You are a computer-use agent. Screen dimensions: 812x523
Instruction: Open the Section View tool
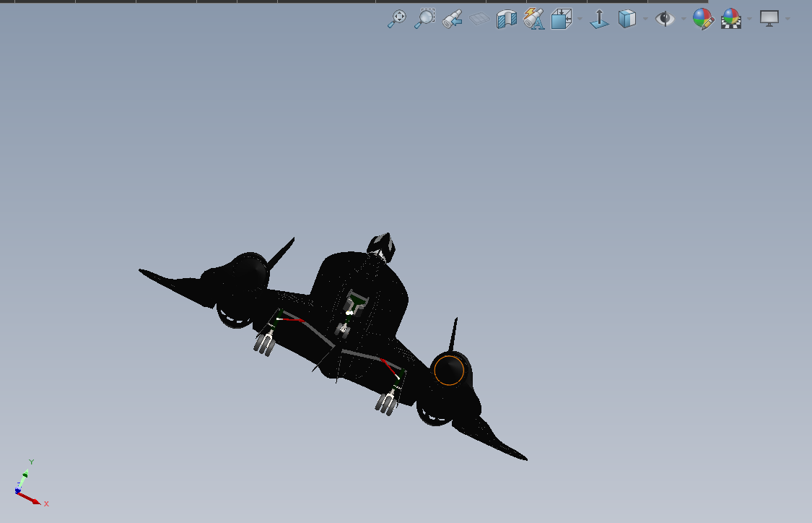507,20
